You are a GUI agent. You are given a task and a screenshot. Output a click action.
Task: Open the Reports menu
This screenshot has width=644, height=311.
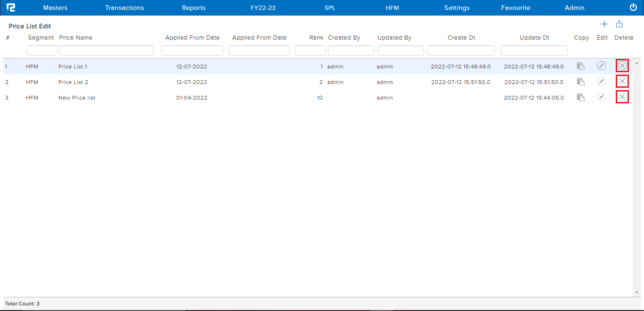(194, 8)
